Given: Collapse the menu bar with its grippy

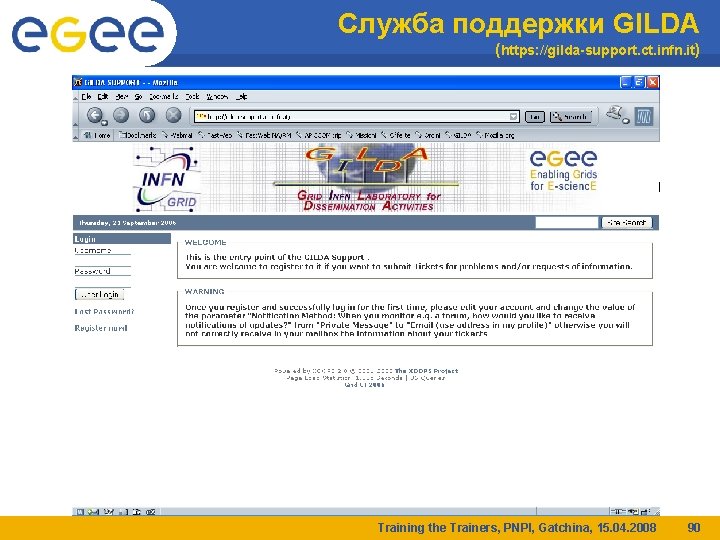Looking at the screenshot, I should (x=76, y=96).
